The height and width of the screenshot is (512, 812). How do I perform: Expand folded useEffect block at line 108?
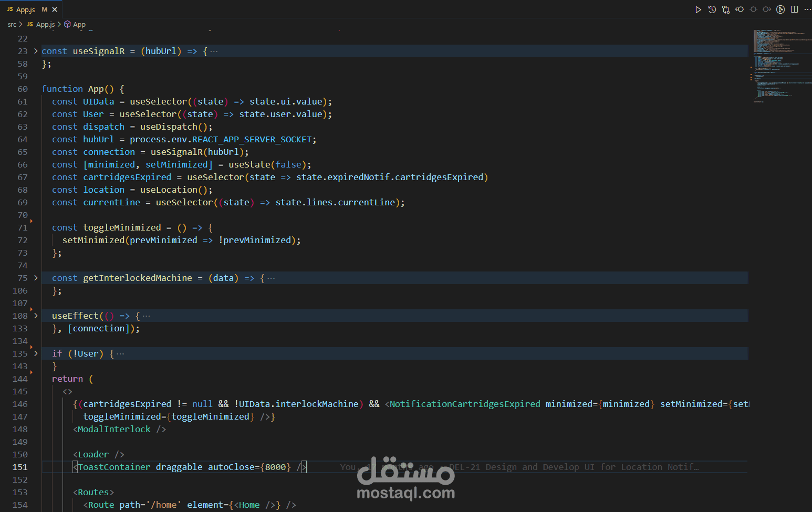pyautogui.click(x=36, y=316)
